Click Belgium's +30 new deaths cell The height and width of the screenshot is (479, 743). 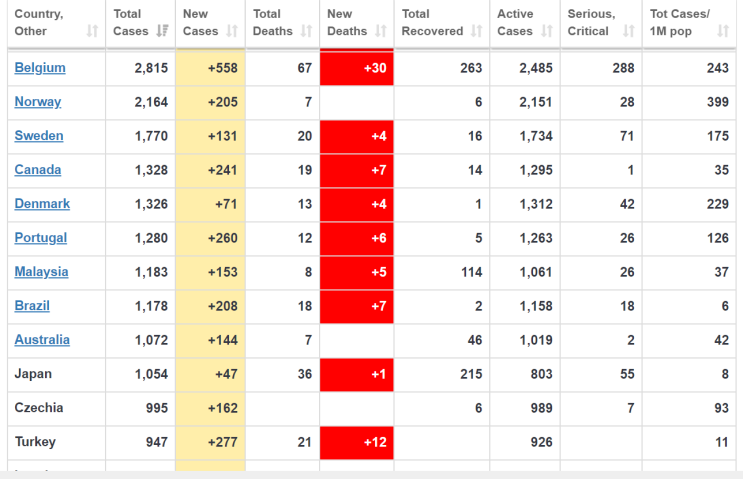click(356, 68)
